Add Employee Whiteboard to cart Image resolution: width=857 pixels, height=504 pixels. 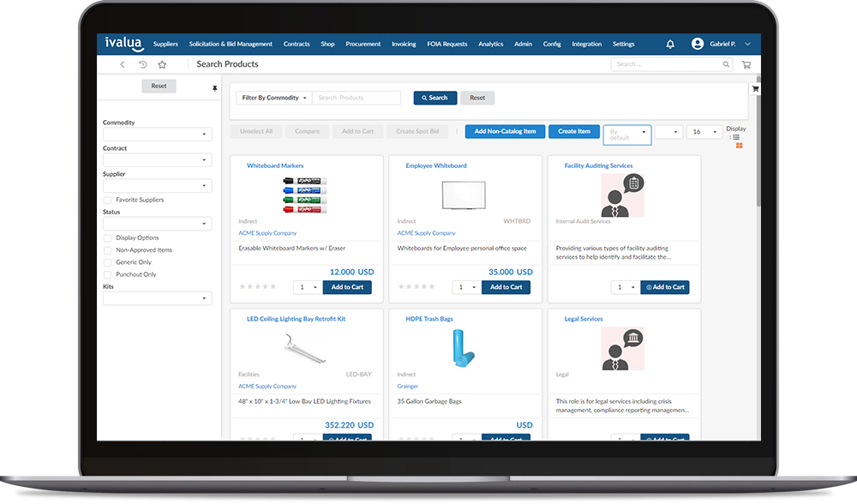pos(506,287)
